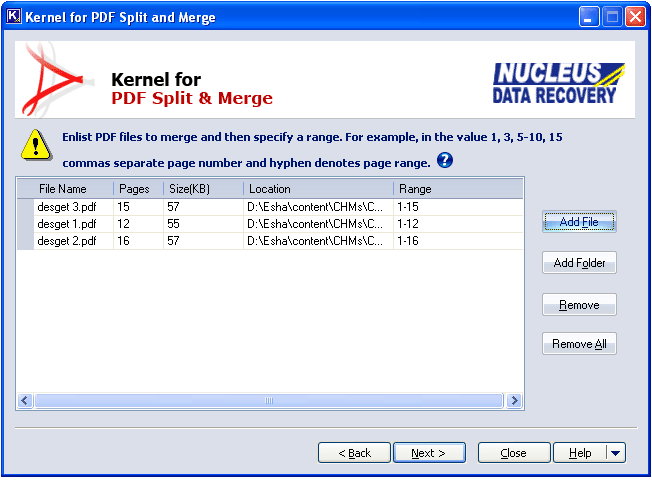Open Help with the Help button
Image resolution: width=652 pixels, height=480 pixels.
pyautogui.click(x=580, y=453)
